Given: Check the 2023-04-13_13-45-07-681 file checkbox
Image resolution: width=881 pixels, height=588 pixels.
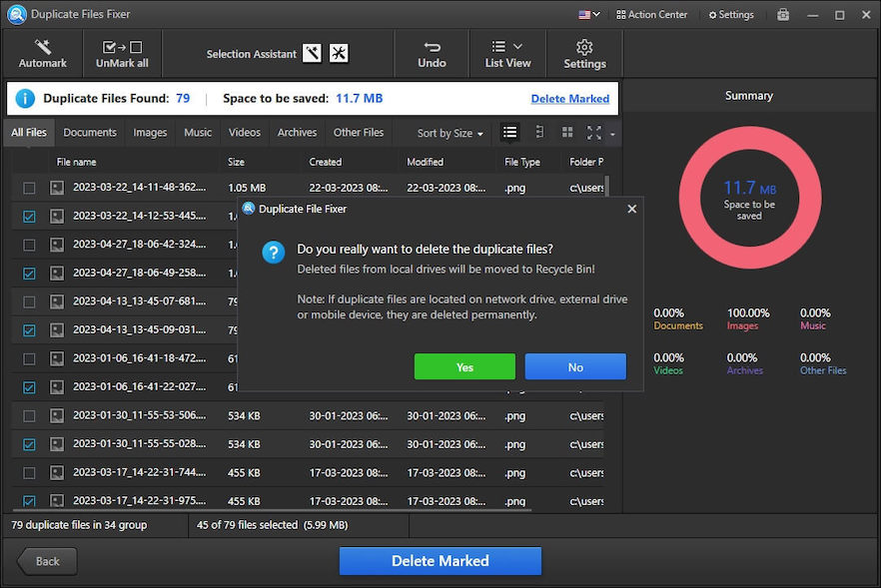Looking at the screenshot, I should pos(29,302).
